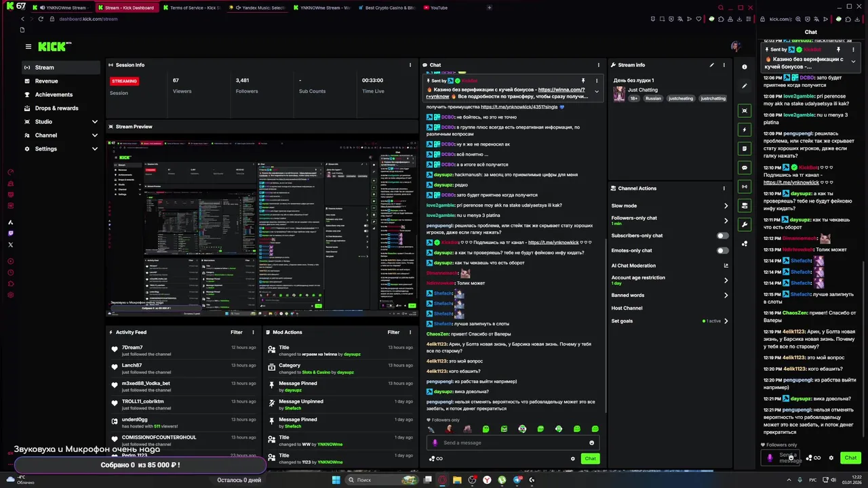Edit stream info with the pencil icon
The width and height of the screenshot is (868, 488).
712,65
